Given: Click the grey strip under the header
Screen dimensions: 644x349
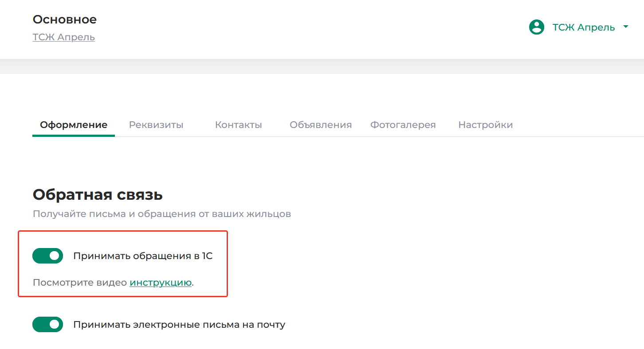Looking at the screenshot, I should (322, 66).
